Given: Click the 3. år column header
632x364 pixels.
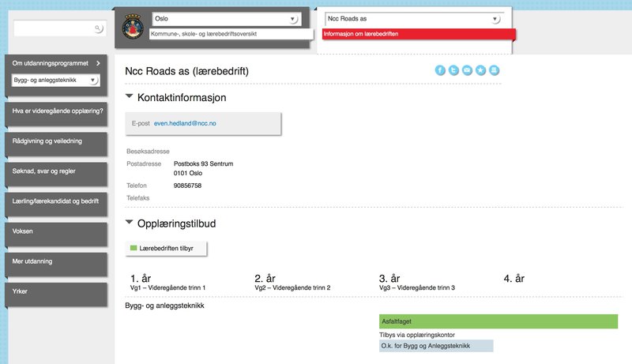Looking at the screenshot, I should coord(389,278).
